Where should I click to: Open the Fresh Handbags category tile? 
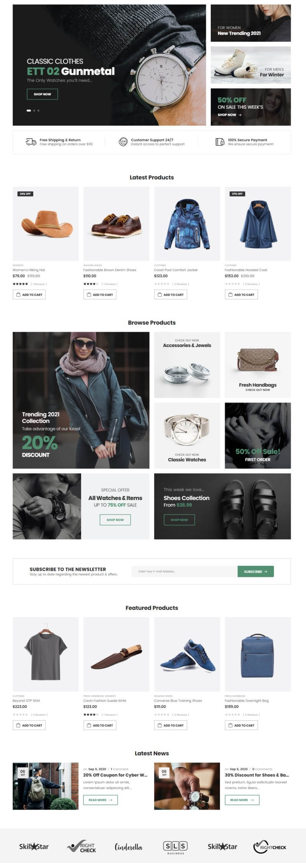[258, 365]
